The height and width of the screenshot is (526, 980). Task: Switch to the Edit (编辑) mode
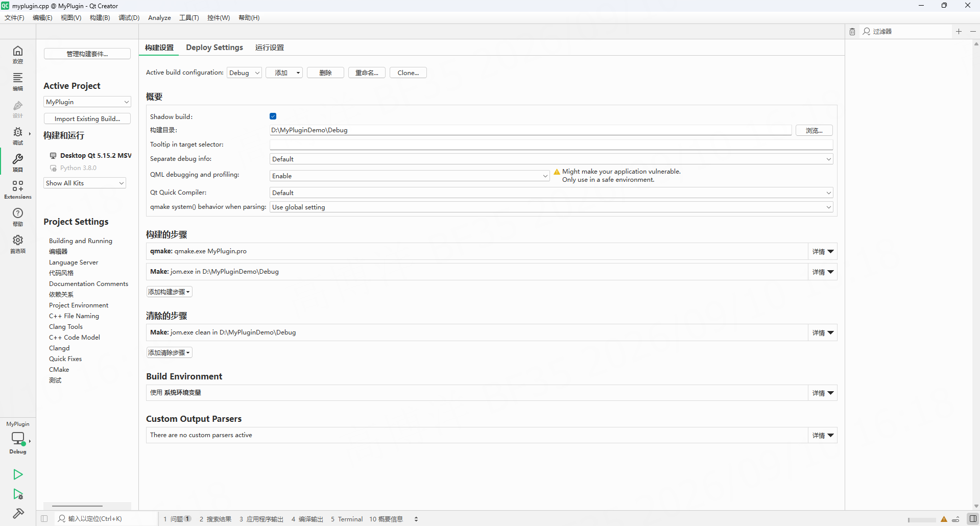point(18,81)
